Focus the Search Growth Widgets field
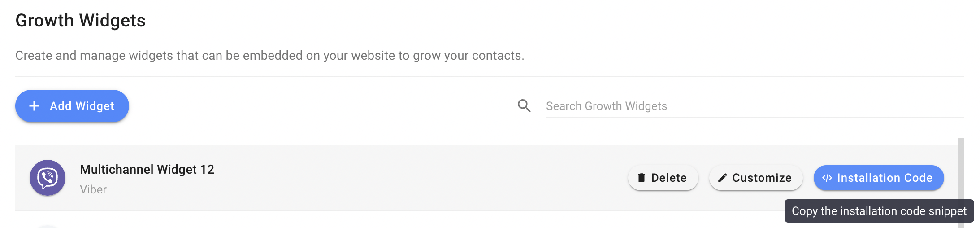Screen dimensions: 980x228 pyautogui.click(x=753, y=106)
